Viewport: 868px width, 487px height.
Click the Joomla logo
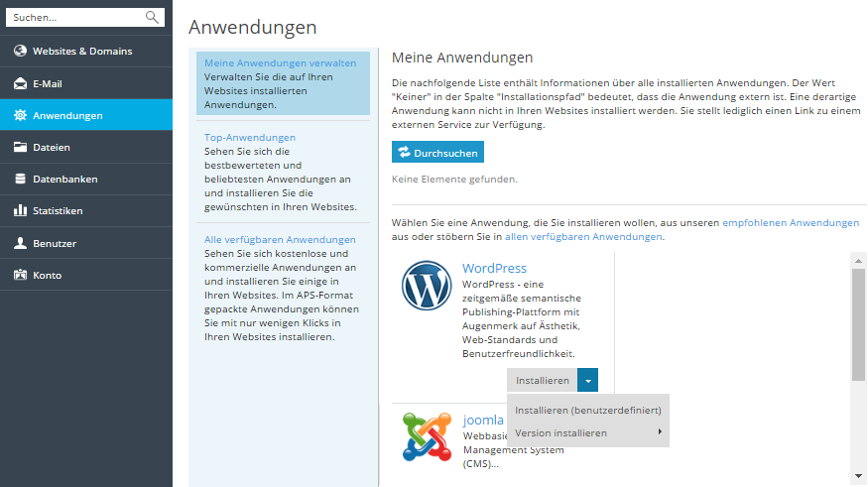tap(426, 436)
